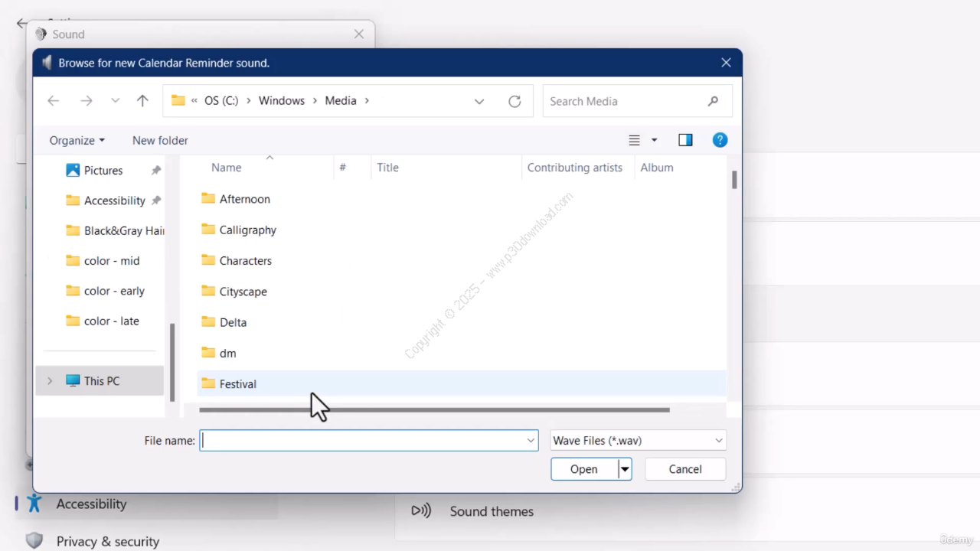Click the search magnifier icon
This screenshot has height=551, width=980.
(713, 101)
